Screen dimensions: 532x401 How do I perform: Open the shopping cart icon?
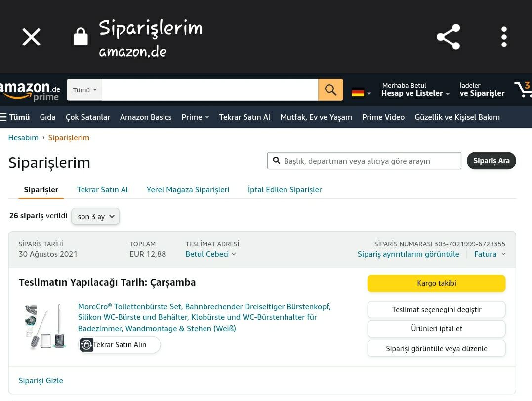[523, 89]
